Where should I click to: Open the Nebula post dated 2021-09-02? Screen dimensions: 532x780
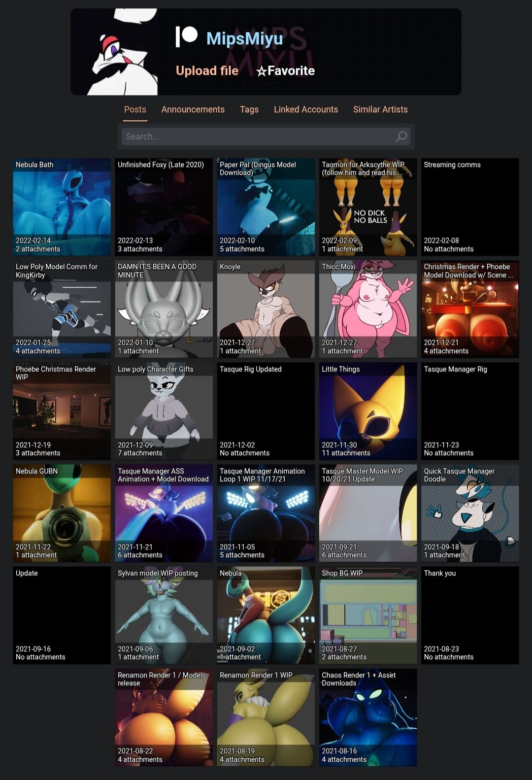coord(266,615)
